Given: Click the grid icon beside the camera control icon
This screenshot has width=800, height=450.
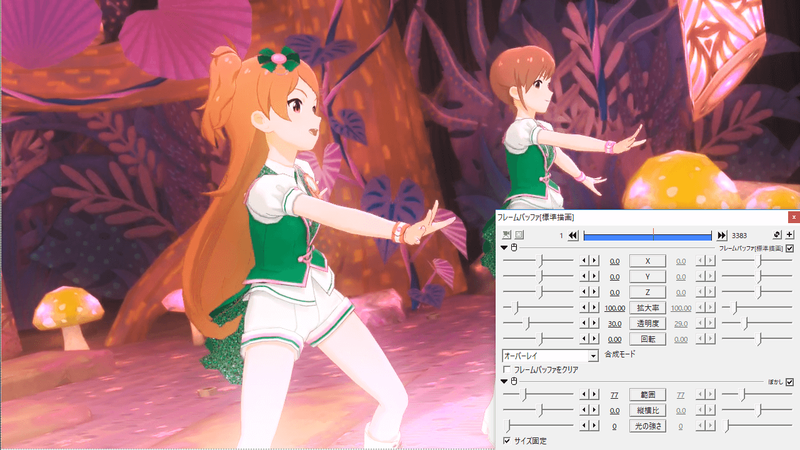Looking at the screenshot, I should coord(519,235).
